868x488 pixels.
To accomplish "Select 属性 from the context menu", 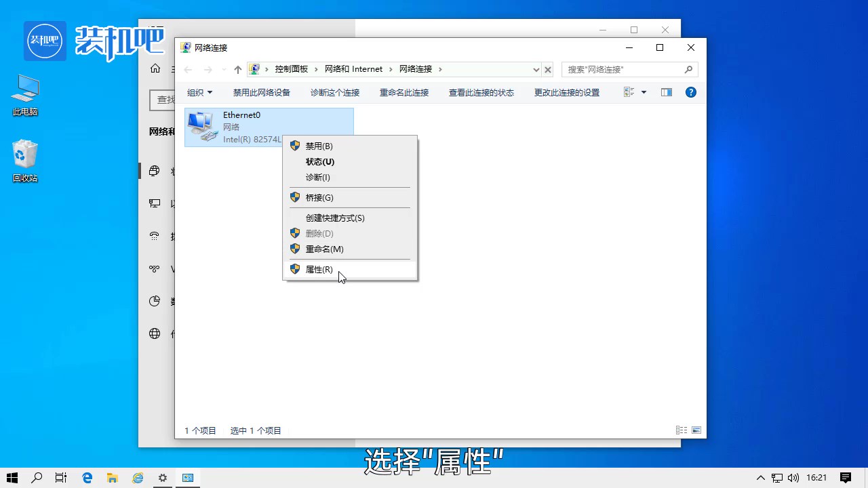I will coord(319,269).
